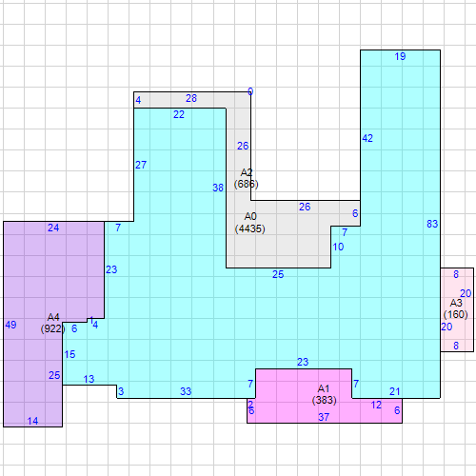This screenshot has height=476, width=476.
Task: Select the dimension value 22
Action: coord(179,114)
